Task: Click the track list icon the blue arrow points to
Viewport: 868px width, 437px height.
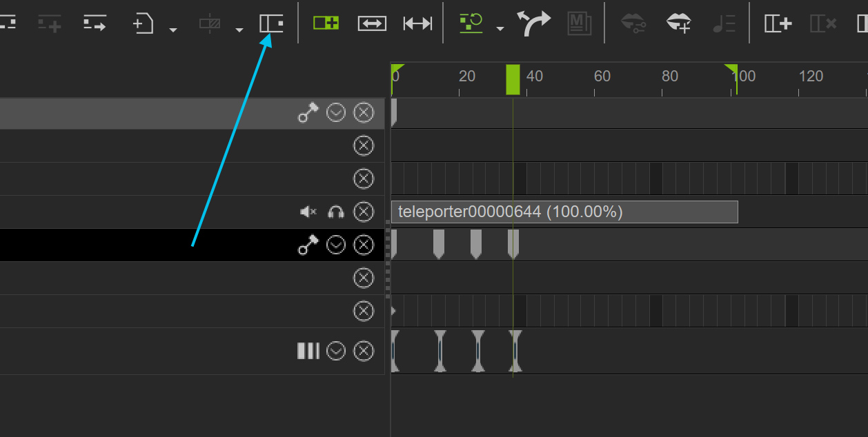Action: click(271, 23)
